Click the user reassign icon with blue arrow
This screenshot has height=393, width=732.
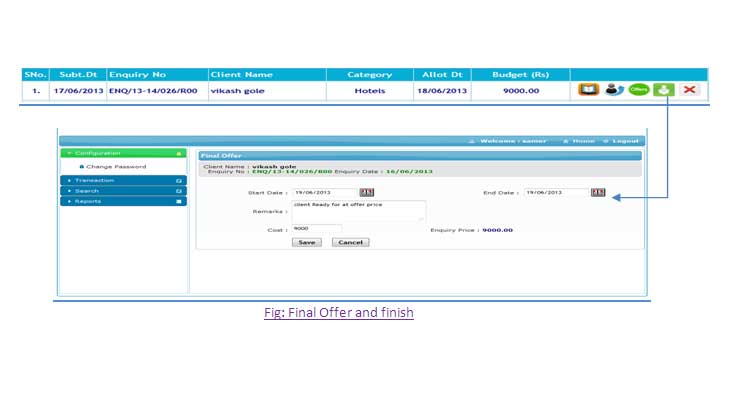[x=614, y=89]
